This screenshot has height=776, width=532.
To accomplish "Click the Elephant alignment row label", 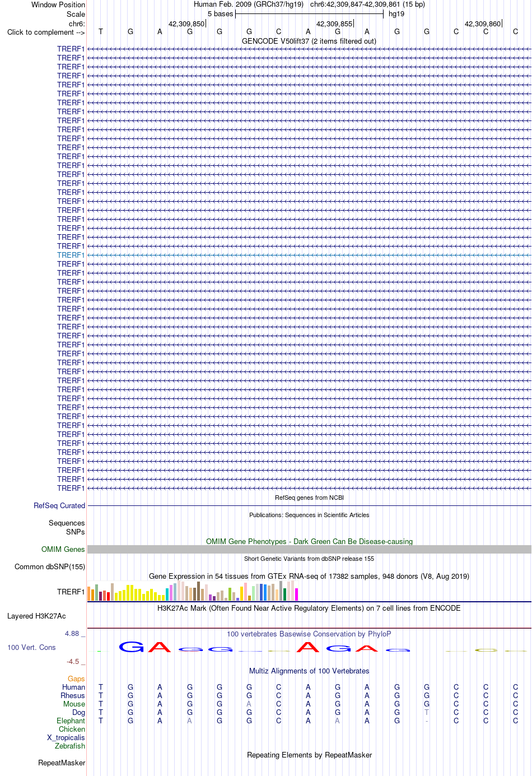I will coord(71,721).
